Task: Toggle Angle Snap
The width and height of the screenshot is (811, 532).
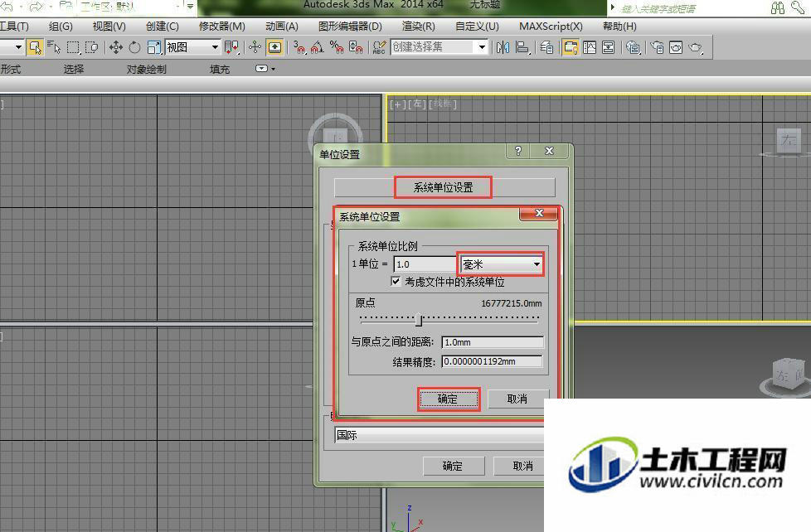Action: [318, 47]
